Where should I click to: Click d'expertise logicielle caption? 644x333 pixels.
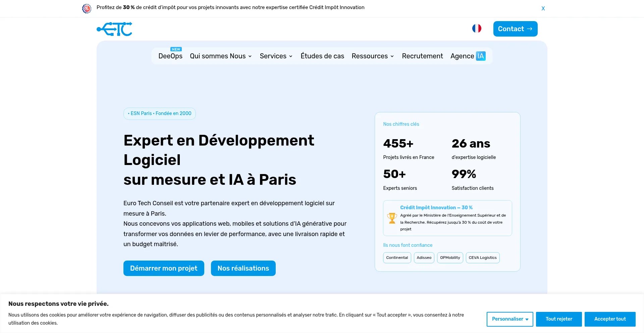(474, 157)
